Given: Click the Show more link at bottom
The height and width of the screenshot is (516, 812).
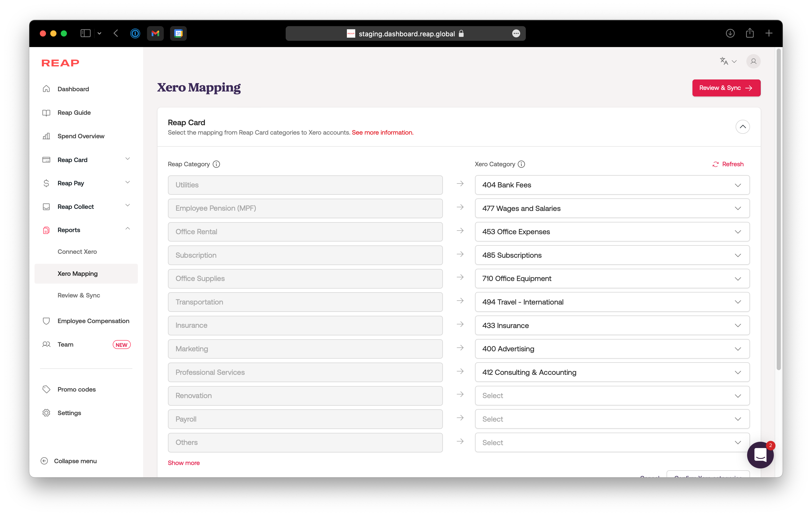Looking at the screenshot, I should (183, 463).
